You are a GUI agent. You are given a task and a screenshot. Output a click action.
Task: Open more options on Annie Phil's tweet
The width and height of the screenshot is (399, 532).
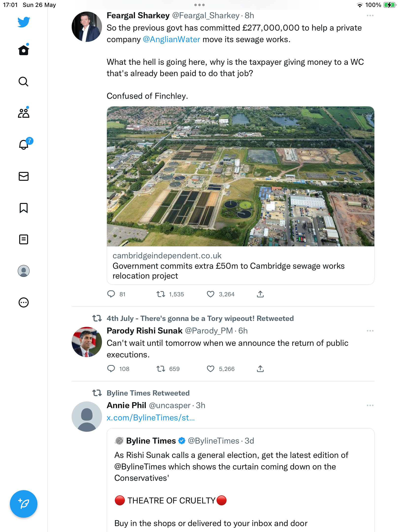370,405
